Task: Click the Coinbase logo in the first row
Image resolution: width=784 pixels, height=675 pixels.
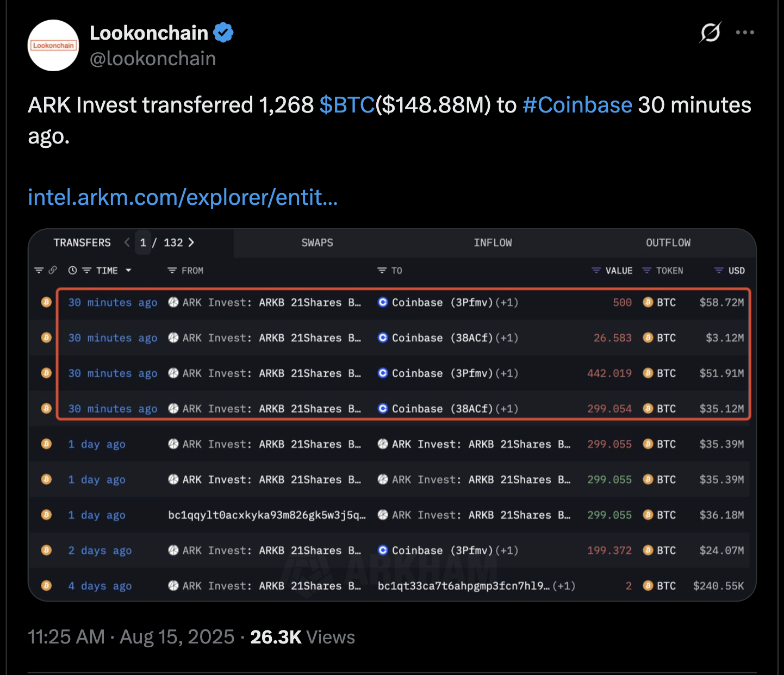Action: coord(383,302)
